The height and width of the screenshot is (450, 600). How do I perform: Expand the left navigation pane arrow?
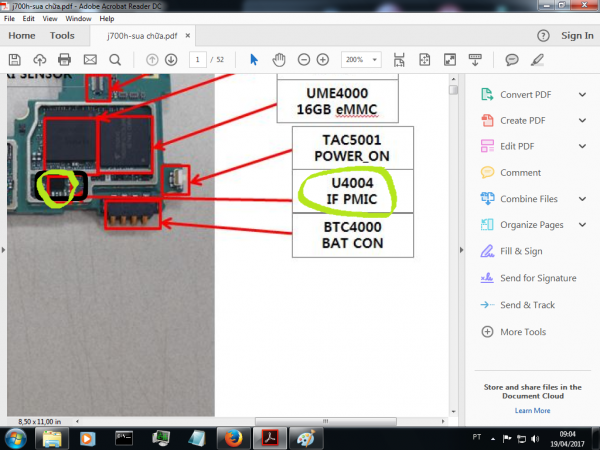coord(3,250)
